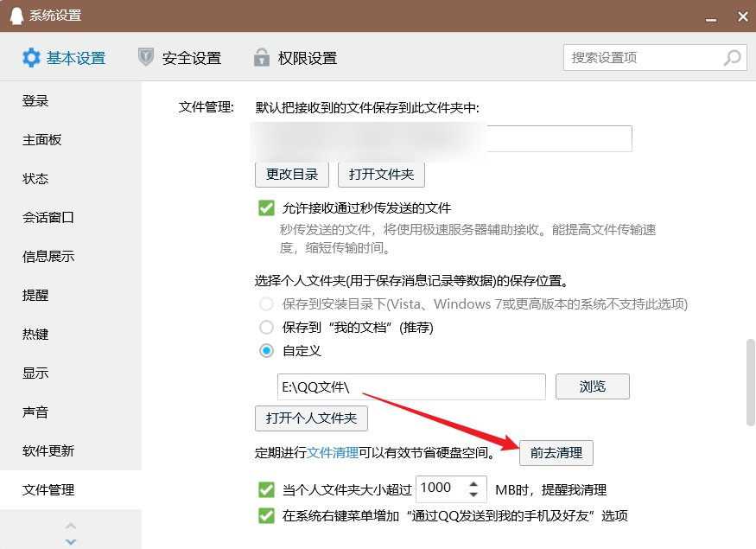This screenshot has height=549, width=756.
Task: Select the 自定义 radio button
Action: tap(266, 350)
